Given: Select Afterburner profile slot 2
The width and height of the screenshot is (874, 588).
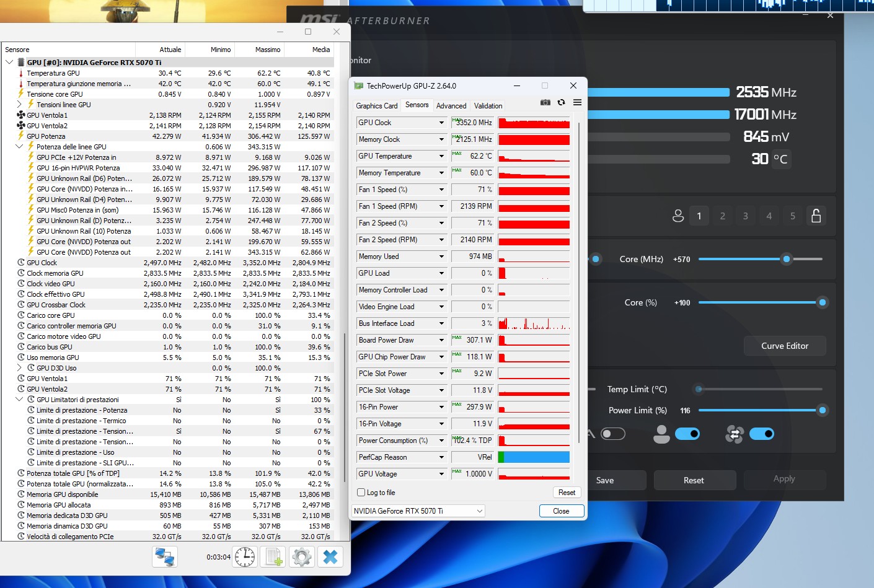Looking at the screenshot, I should 722,216.
